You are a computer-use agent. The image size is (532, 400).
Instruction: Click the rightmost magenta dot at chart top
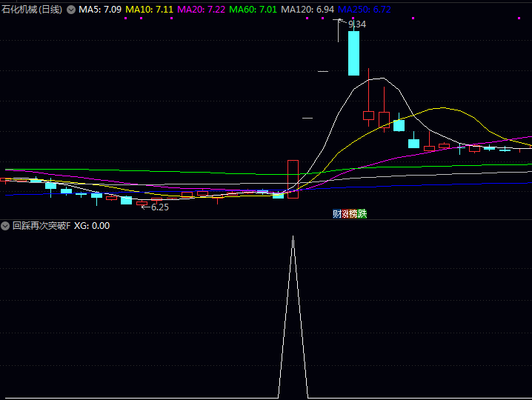point(517,19)
